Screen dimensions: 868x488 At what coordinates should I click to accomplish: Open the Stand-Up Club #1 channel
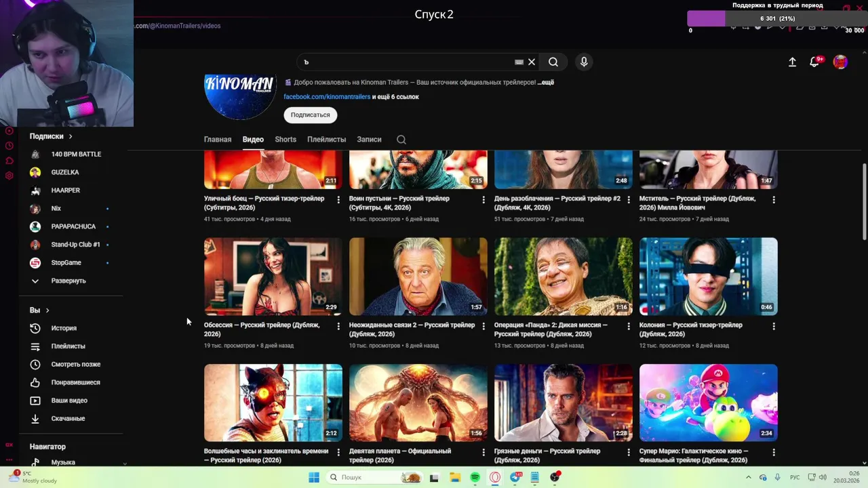(x=75, y=245)
